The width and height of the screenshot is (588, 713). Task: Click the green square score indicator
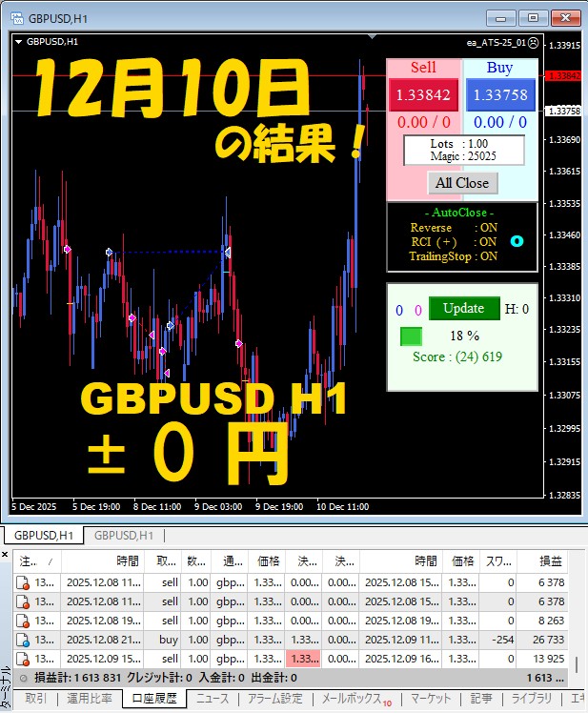411,336
